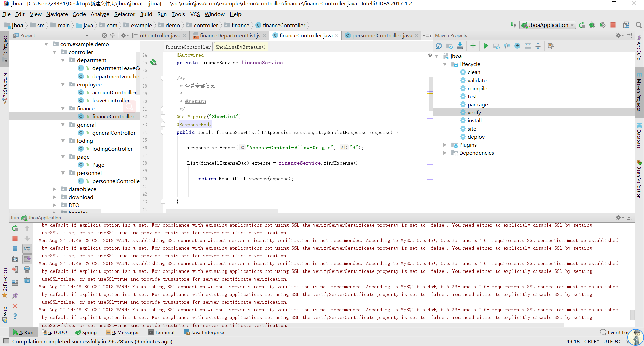Run the selected Maven build with green play icon
Screen dimensions: 644x346
point(486,46)
